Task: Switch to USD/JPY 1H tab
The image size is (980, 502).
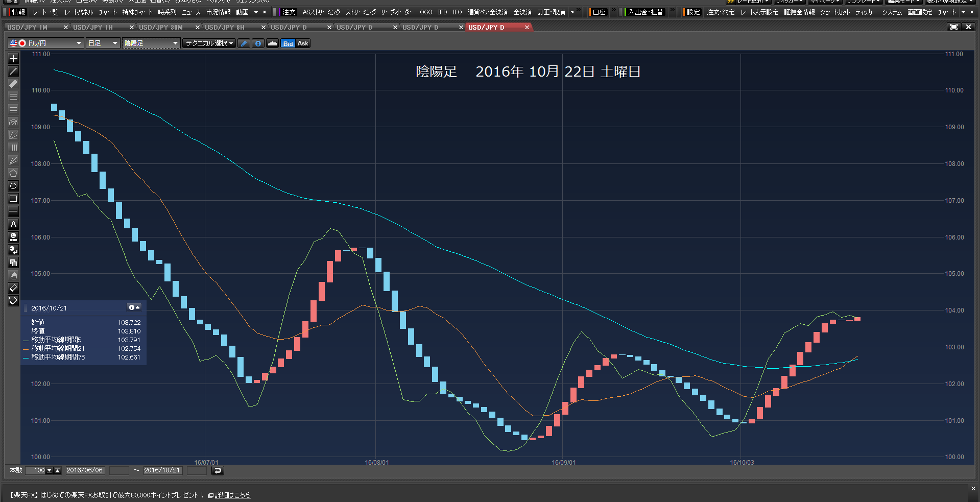Action: (x=93, y=28)
